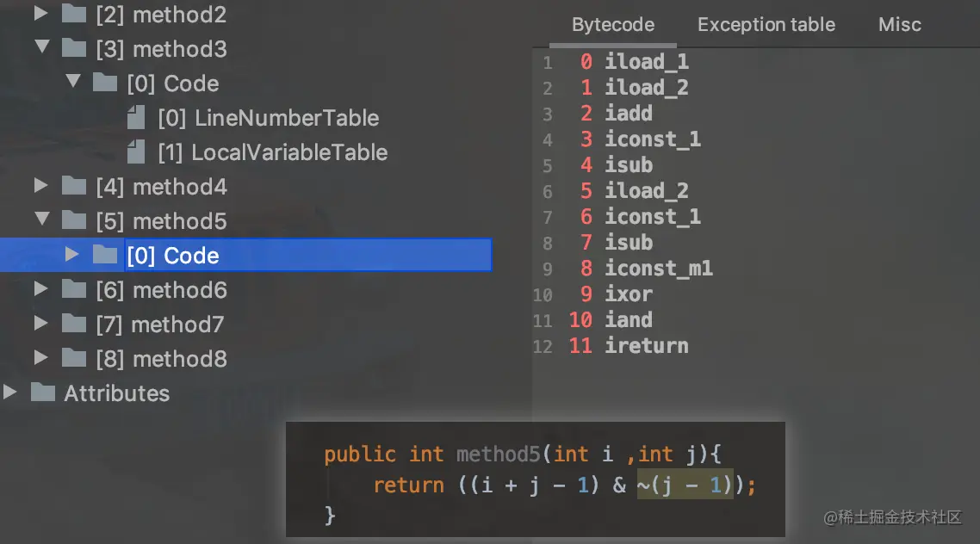Expand the [4] method4 node

41,186
